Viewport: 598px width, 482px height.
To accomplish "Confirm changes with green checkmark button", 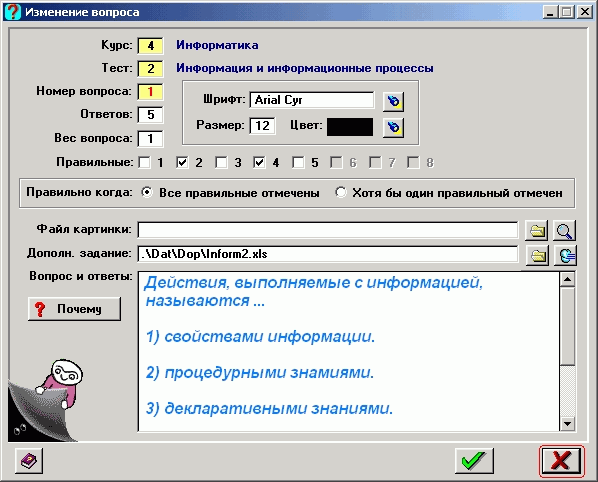I will coord(474,461).
